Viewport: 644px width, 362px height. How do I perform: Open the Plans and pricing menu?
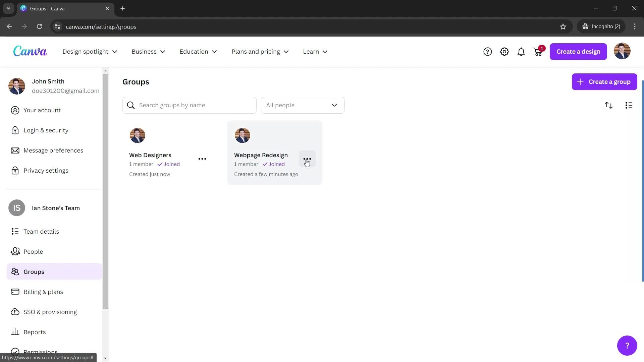pos(259,52)
